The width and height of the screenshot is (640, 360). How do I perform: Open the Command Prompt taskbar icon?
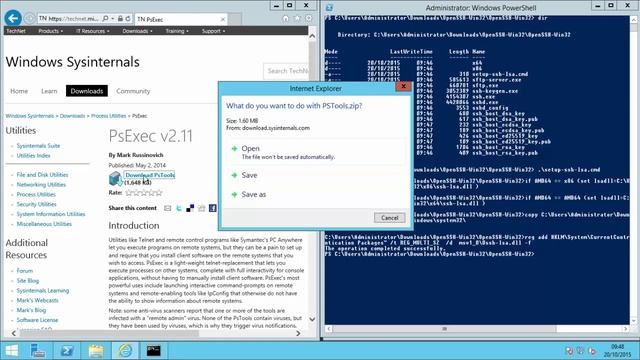click(x=154, y=351)
